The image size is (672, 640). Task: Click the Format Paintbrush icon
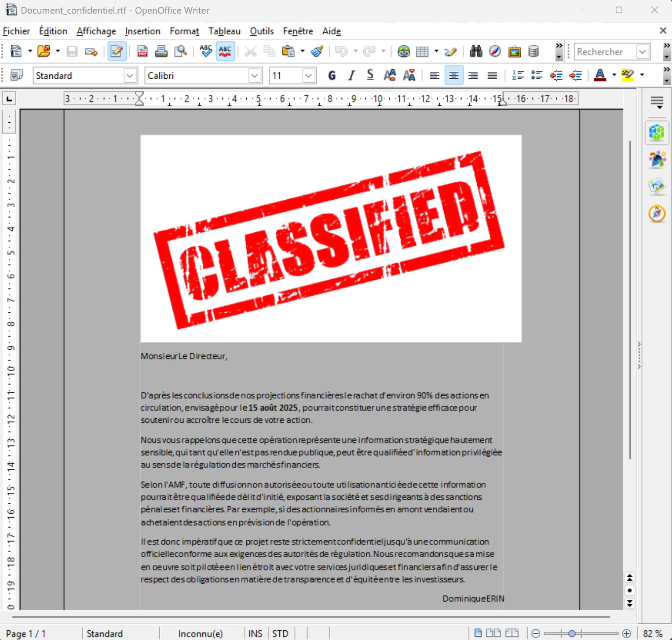pyautogui.click(x=317, y=51)
